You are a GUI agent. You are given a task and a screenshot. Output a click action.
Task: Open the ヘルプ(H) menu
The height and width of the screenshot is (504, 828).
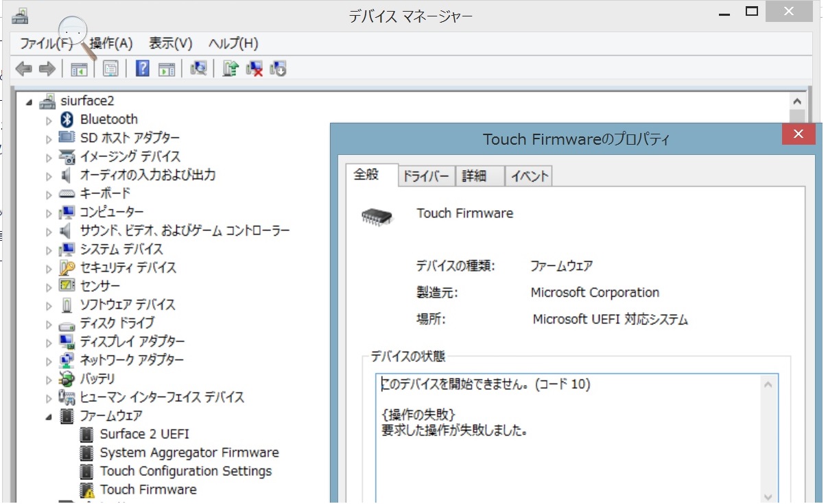click(233, 43)
